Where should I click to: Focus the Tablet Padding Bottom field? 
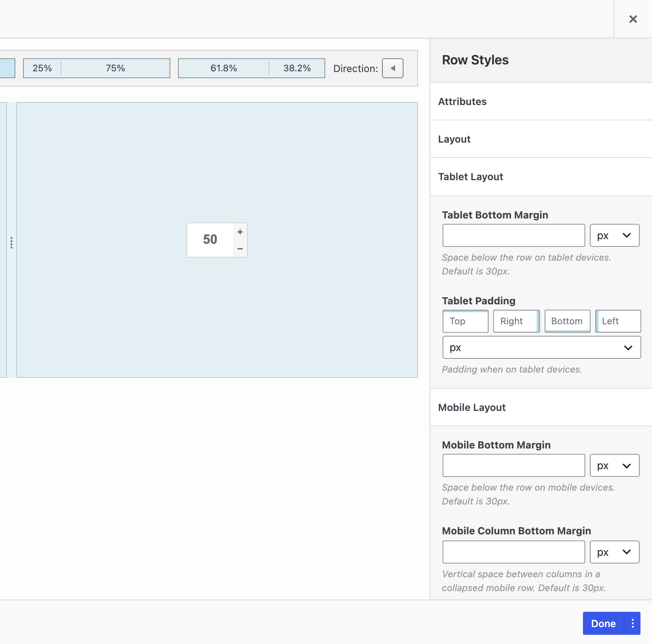coord(567,321)
